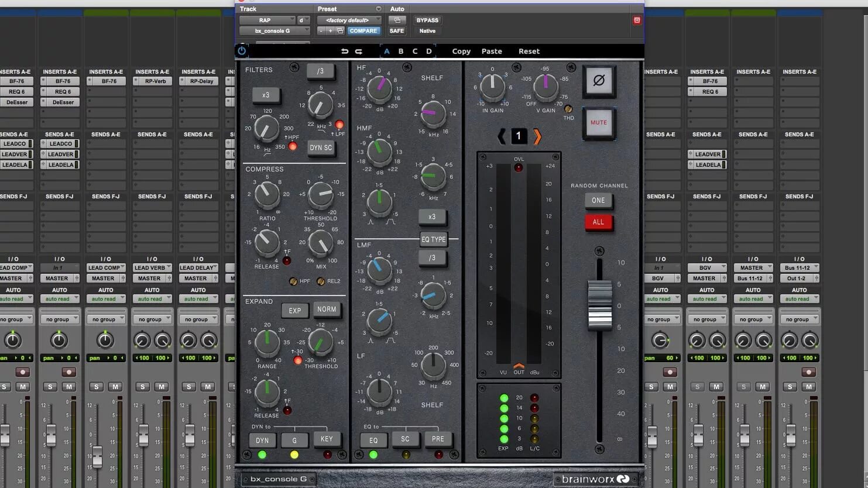Toggle the compressor HPF small switch
This screenshot has width=868, height=488.
tap(293, 281)
